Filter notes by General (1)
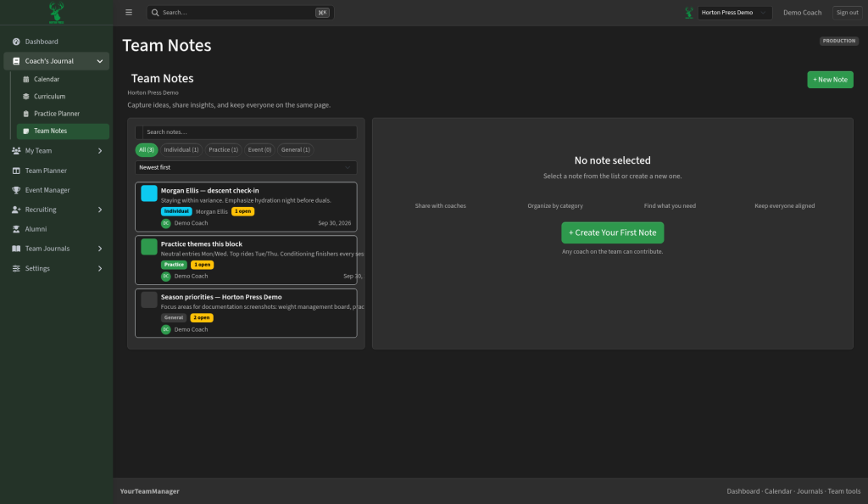 [296, 149]
